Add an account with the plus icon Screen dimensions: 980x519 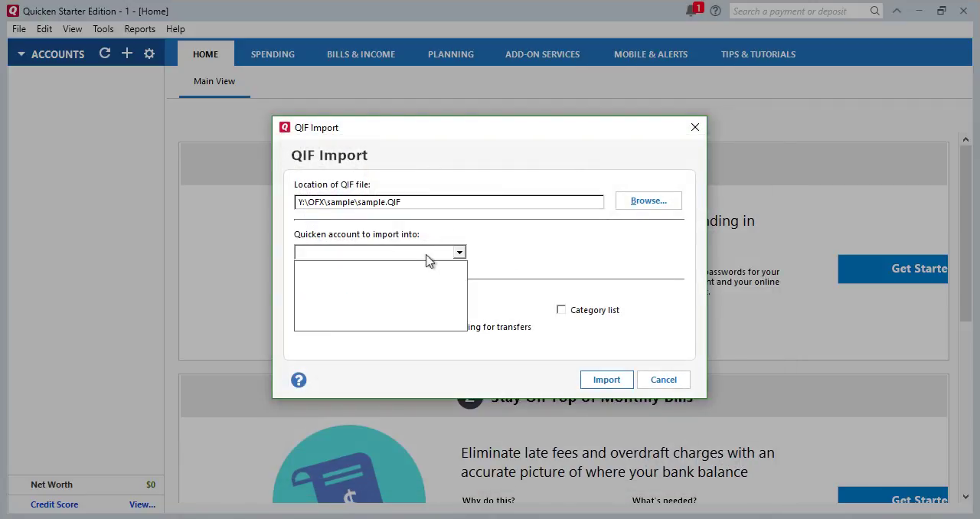click(127, 54)
